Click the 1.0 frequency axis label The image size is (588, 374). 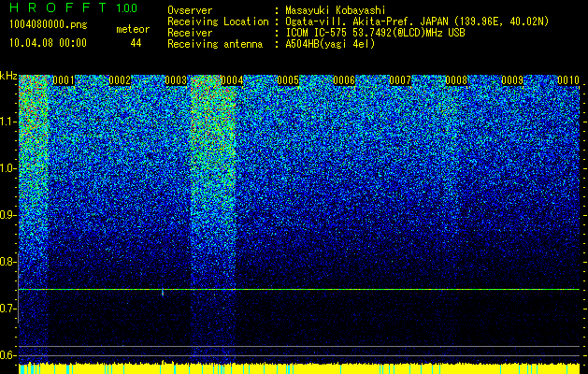(x=7, y=168)
